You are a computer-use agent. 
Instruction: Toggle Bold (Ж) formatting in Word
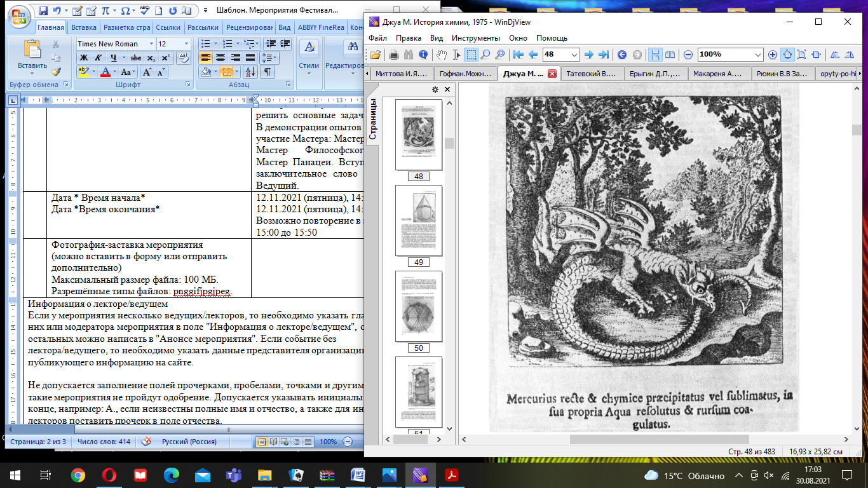(x=83, y=57)
